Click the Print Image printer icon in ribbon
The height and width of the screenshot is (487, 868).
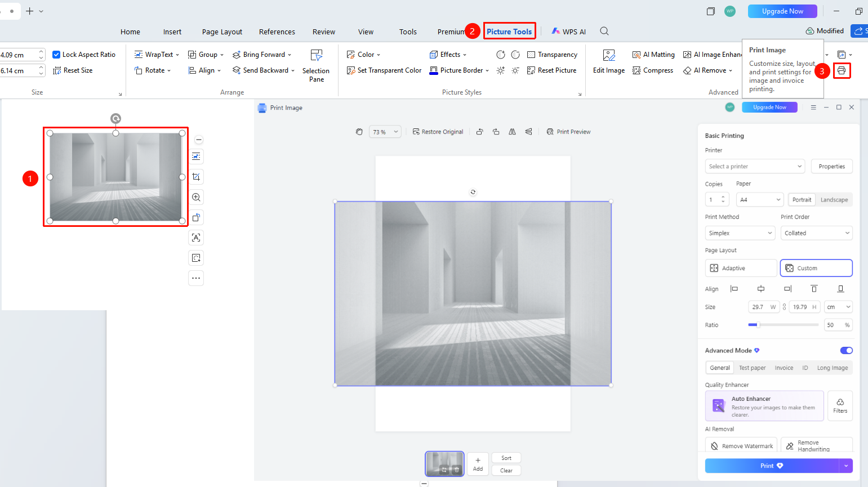point(842,70)
